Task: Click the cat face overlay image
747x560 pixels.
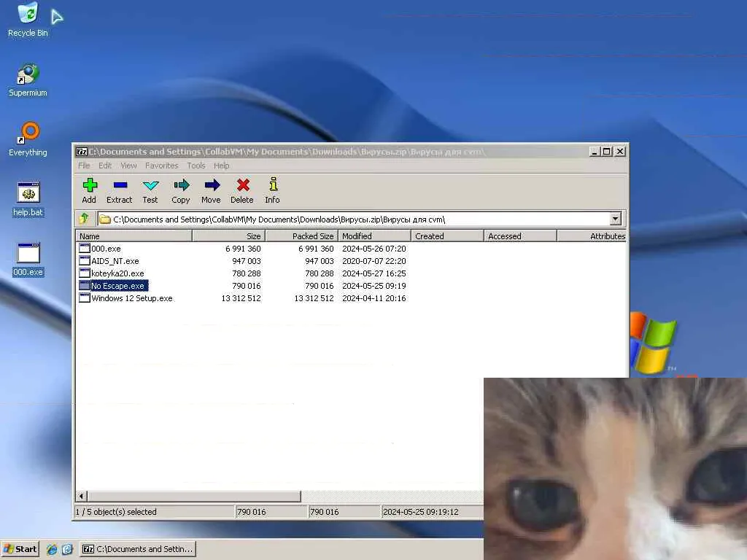Action: pos(615,469)
